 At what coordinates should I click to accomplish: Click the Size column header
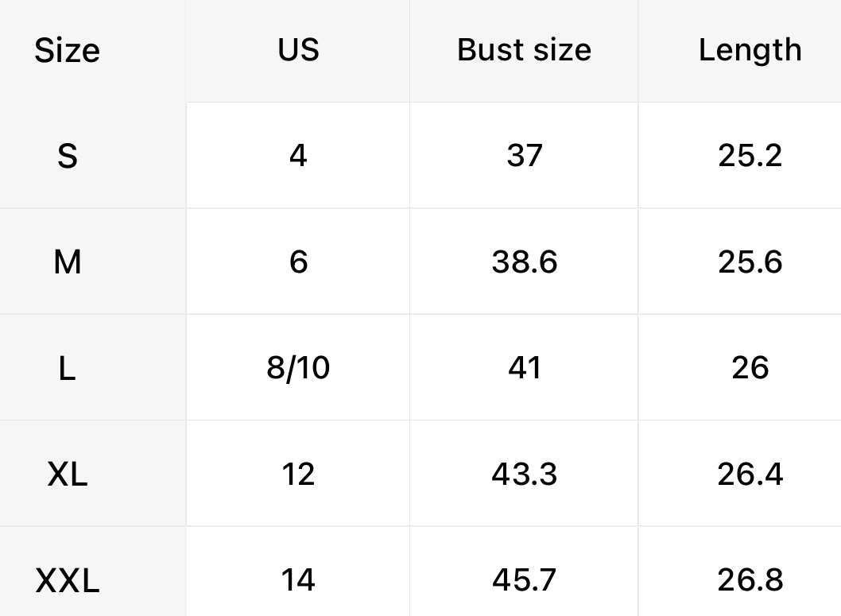click(x=68, y=51)
